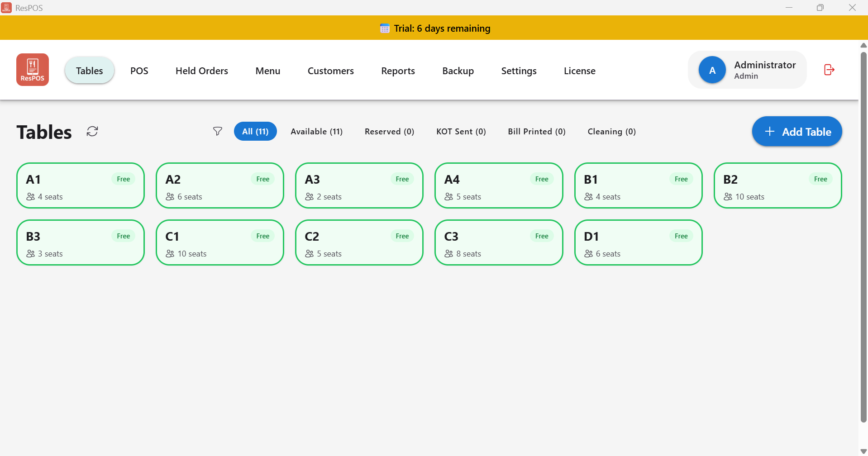Click the Free badge on table C1
Image resolution: width=868 pixels, height=456 pixels.
[x=263, y=236]
